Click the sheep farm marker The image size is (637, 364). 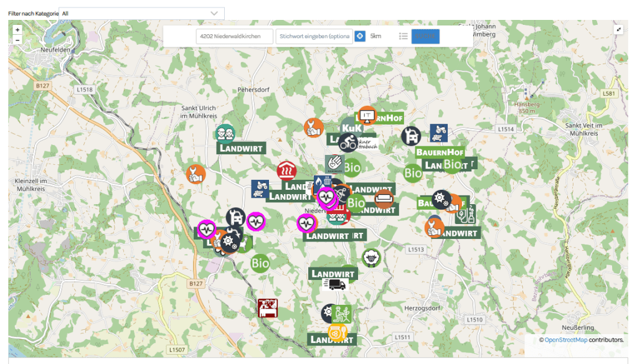(x=372, y=258)
